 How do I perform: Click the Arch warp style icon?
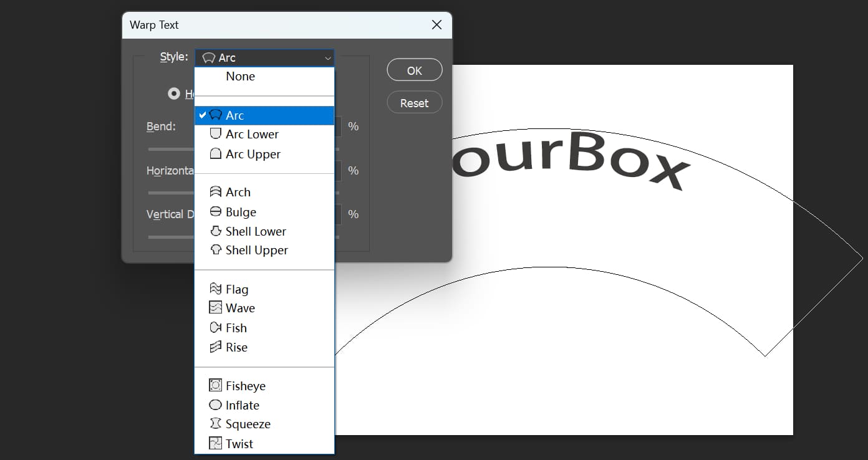tap(215, 192)
